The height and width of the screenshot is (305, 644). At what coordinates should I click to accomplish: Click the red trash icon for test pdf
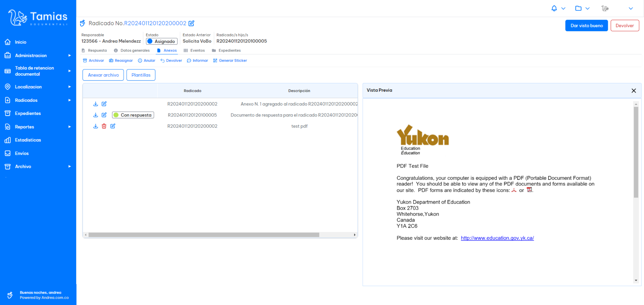104,126
